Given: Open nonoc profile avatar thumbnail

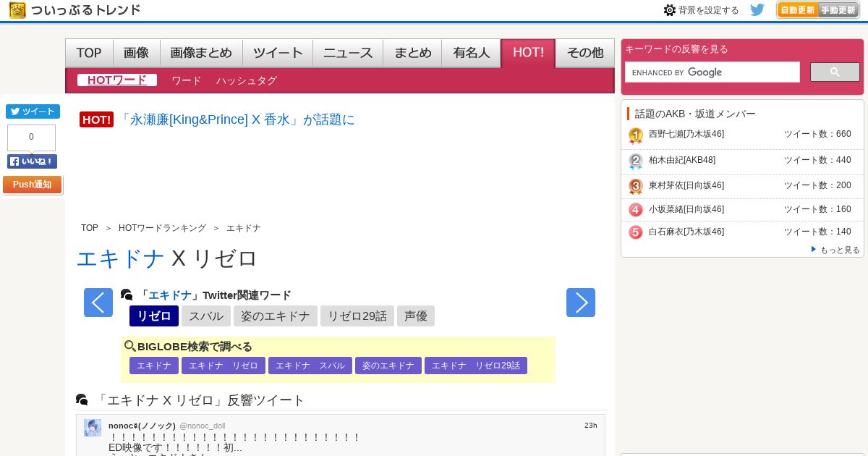Looking at the screenshot, I should click(x=93, y=428).
